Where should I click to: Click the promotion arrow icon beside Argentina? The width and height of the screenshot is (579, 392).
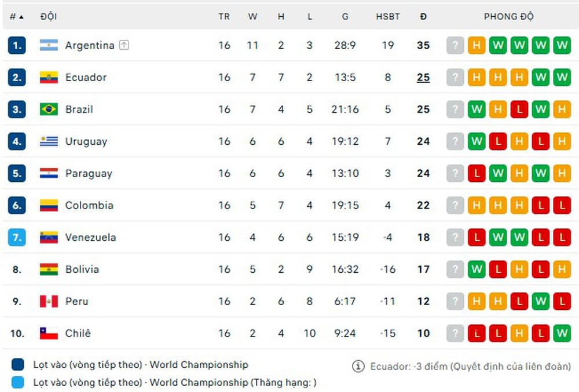124,45
